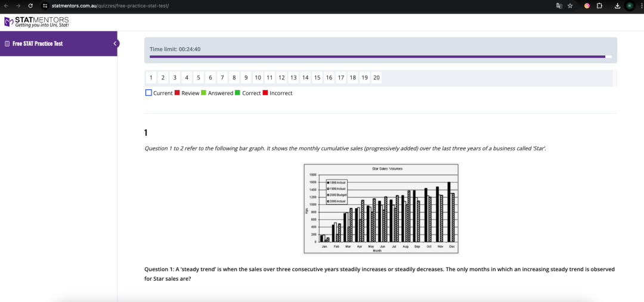Image resolution: width=644 pixels, height=302 pixels.
Task: Jump to question 4
Action: point(187,77)
